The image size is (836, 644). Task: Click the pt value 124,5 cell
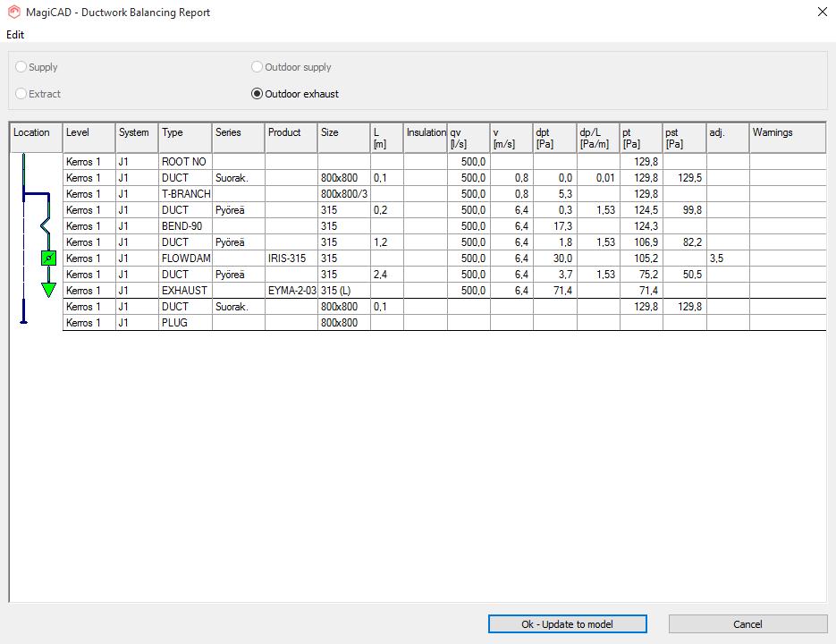coord(641,209)
